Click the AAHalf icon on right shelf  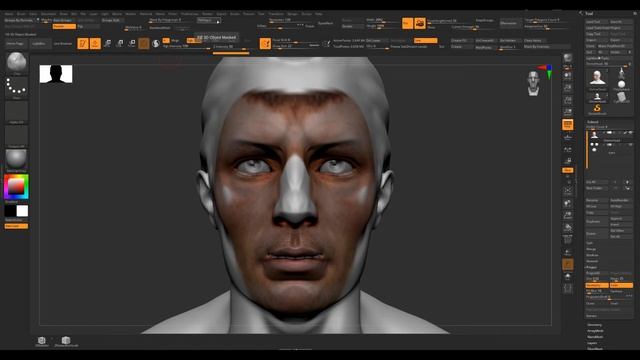pyautogui.click(x=568, y=112)
